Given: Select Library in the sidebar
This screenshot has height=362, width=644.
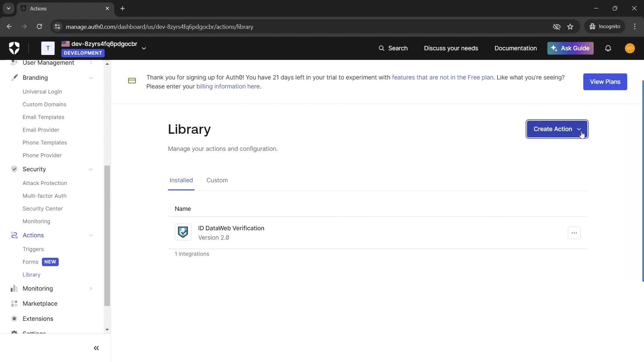Looking at the screenshot, I should (x=31, y=275).
